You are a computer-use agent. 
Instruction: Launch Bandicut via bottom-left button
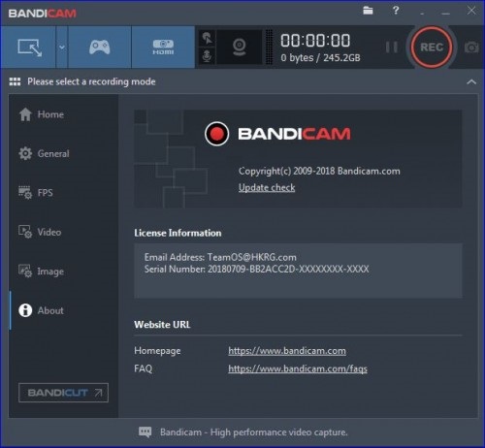coord(63,393)
